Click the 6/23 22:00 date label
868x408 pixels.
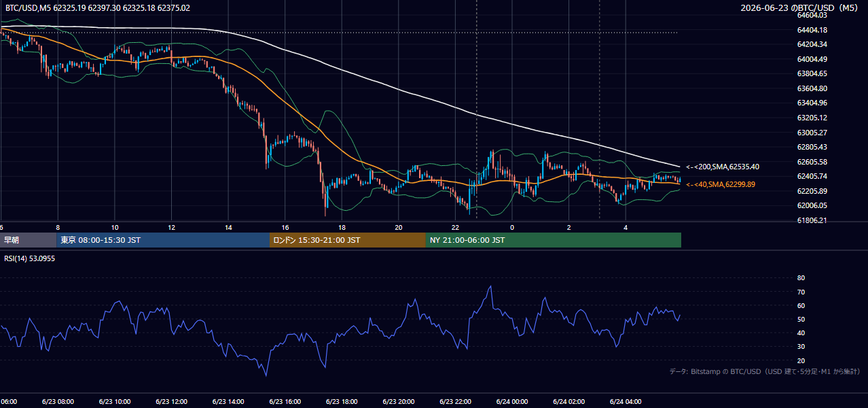pos(455,401)
